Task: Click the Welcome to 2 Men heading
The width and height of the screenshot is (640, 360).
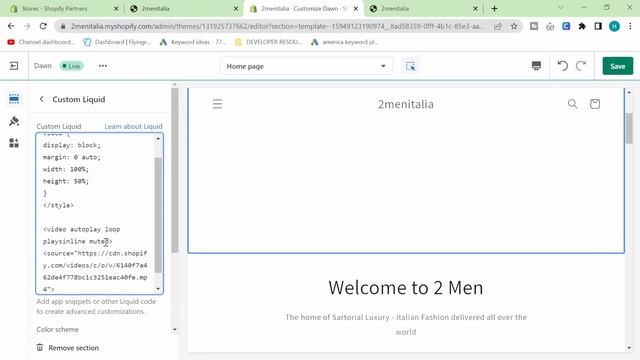Action: (406, 288)
